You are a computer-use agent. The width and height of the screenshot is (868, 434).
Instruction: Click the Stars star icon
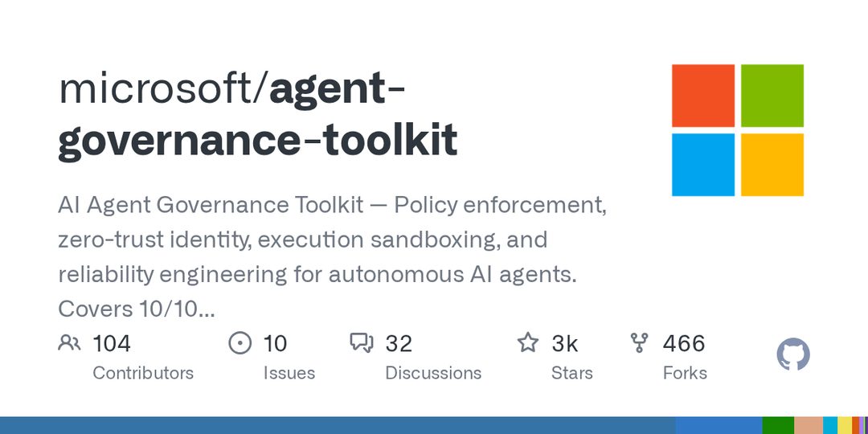click(x=527, y=342)
